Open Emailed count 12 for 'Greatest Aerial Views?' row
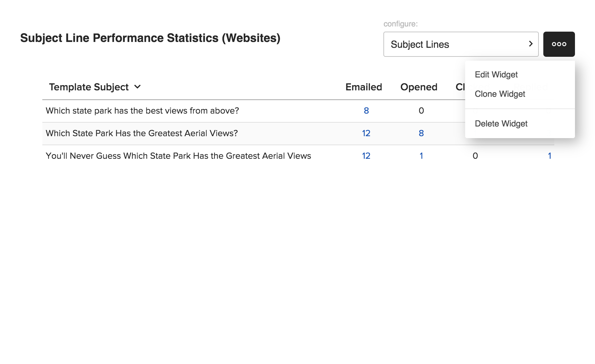The width and height of the screenshot is (595, 364). (366, 133)
